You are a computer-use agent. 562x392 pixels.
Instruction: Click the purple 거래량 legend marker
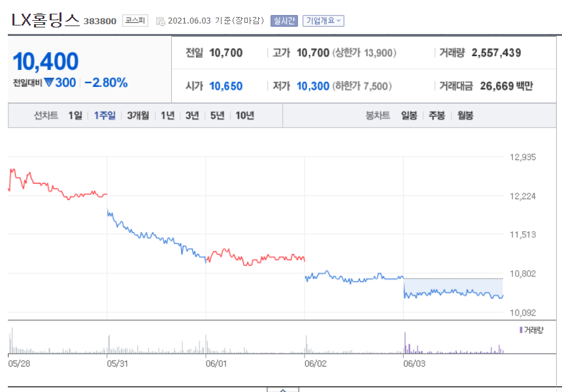coord(521,330)
